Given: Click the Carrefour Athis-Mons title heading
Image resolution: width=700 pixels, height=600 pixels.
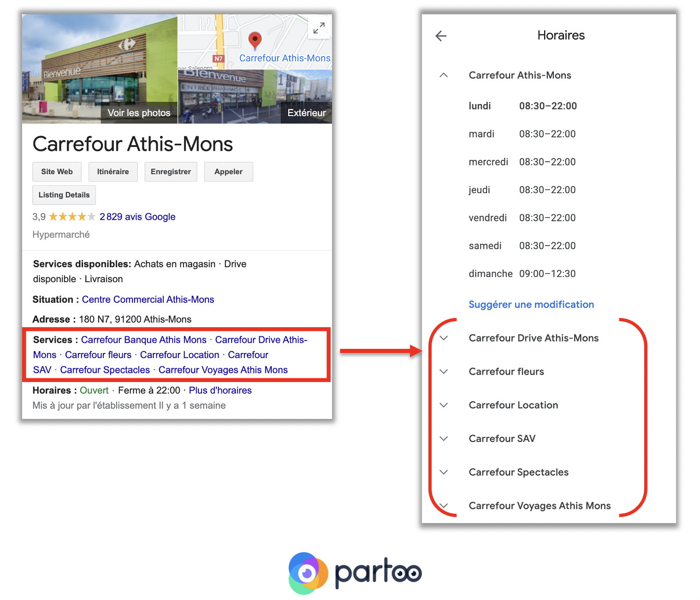Looking at the screenshot, I should click(133, 144).
